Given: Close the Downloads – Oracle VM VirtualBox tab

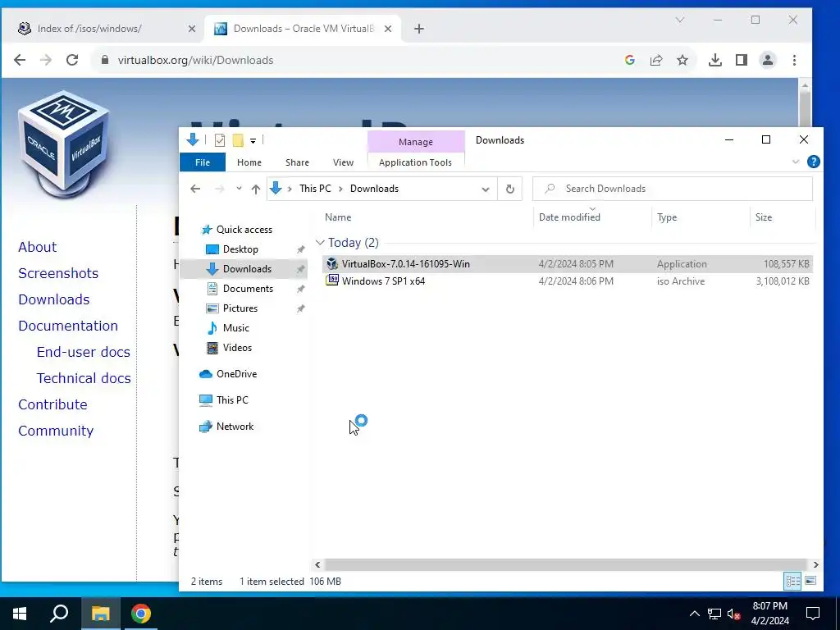Looking at the screenshot, I should [x=388, y=29].
